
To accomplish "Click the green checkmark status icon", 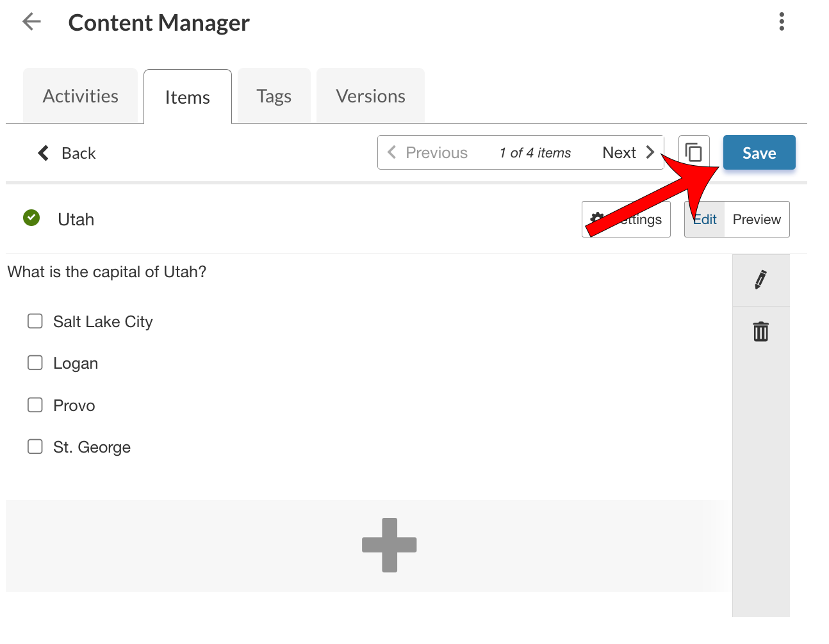I will point(31,218).
